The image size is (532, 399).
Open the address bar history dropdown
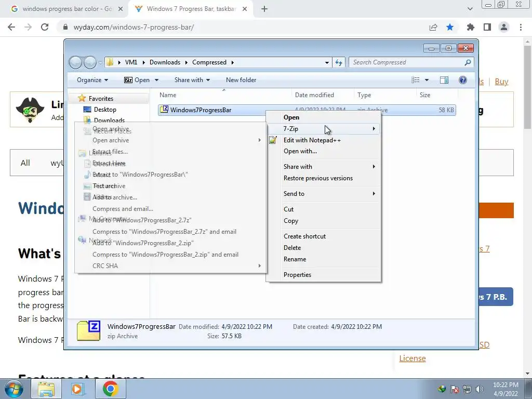point(327,62)
